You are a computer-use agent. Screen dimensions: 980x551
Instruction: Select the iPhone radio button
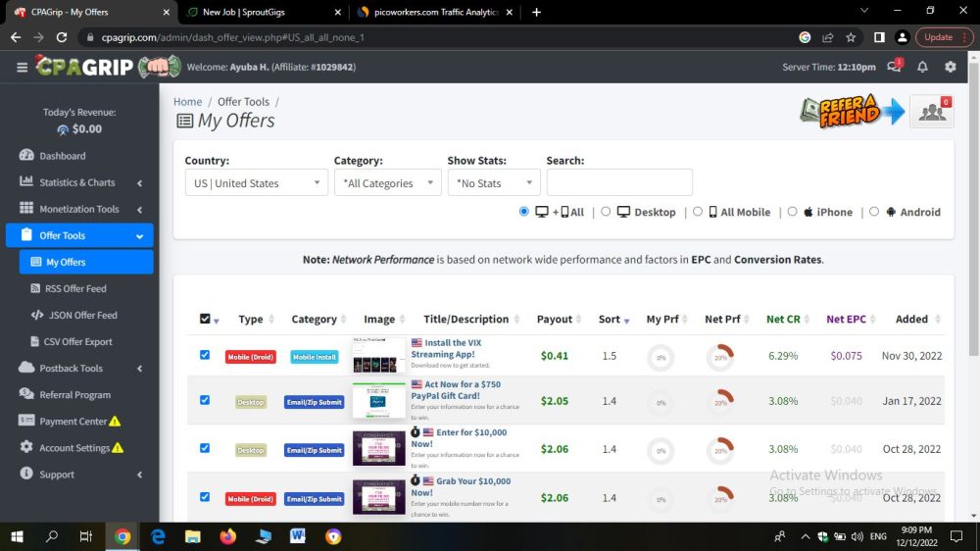pos(793,212)
